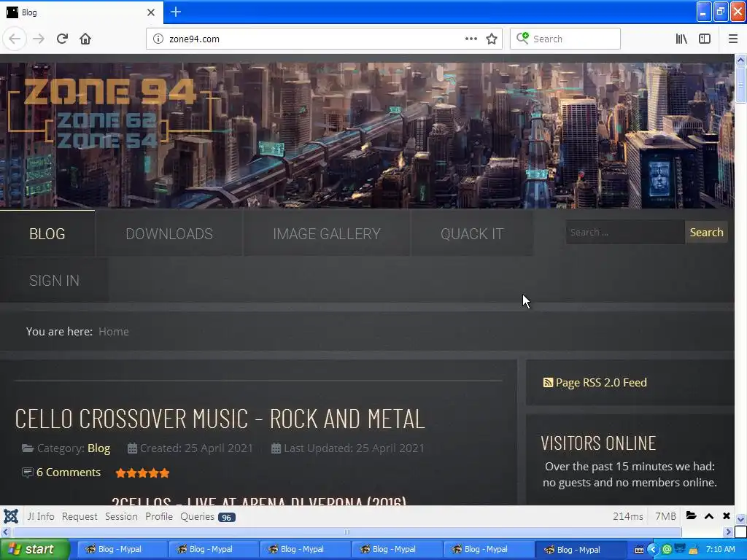Follow the Home breadcrumb link

pos(113,332)
